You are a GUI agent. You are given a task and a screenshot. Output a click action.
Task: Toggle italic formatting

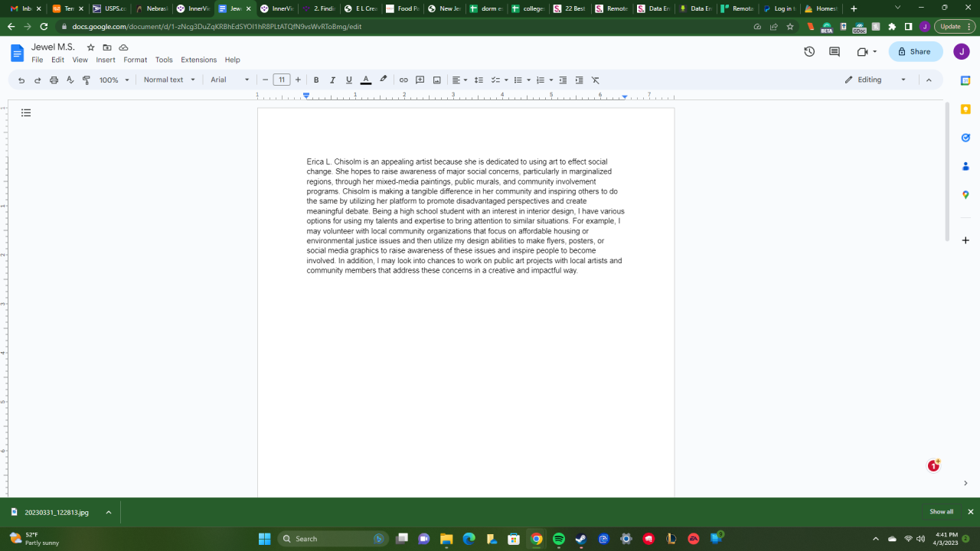(x=332, y=80)
